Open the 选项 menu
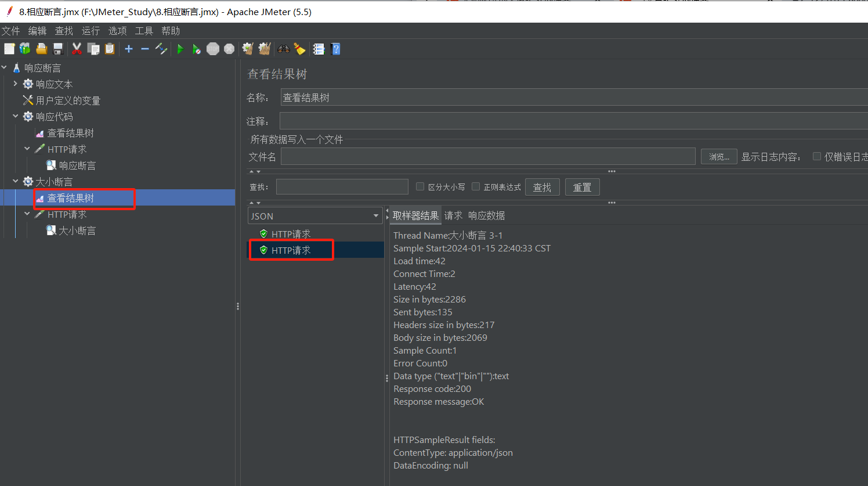868x486 pixels. click(117, 31)
